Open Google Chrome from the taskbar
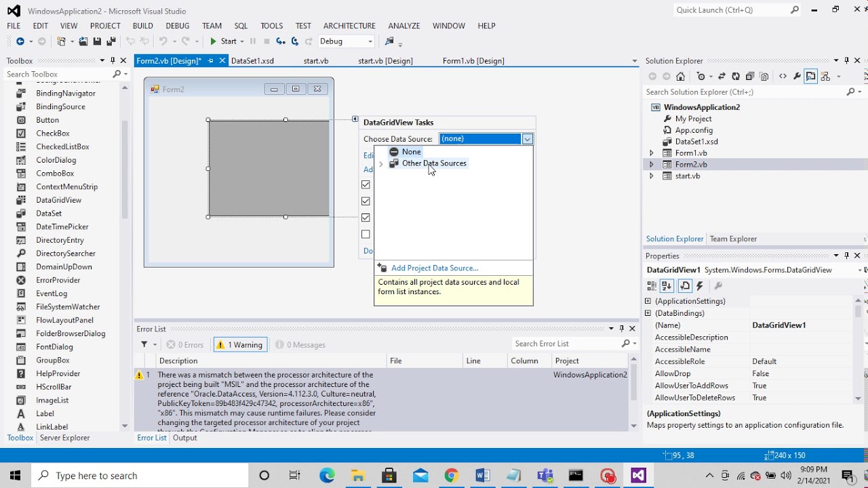 pos(451,475)
